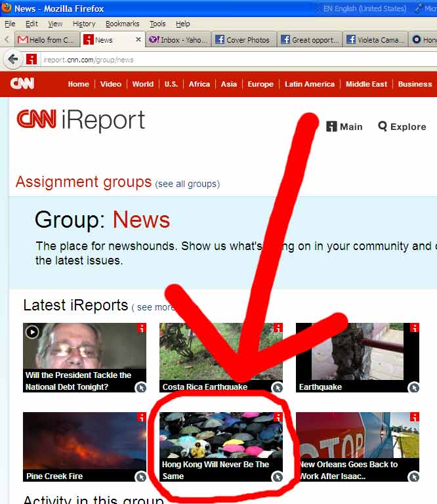This screenshot has width=437, height=504.
Task: Click red iReport badge on New Orleans thumbnail
Action: click(x=415, y=417)
